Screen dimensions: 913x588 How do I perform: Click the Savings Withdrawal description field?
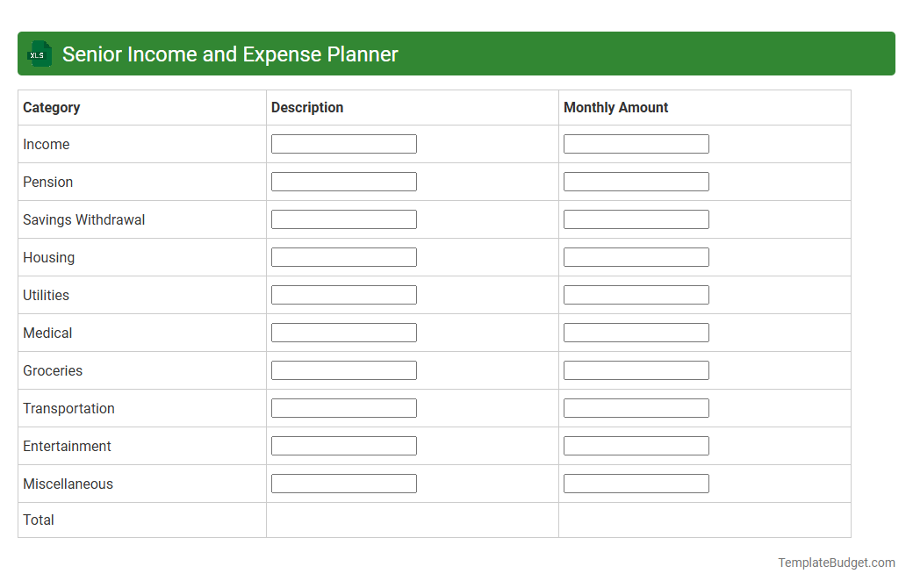(x=344, y=219)
